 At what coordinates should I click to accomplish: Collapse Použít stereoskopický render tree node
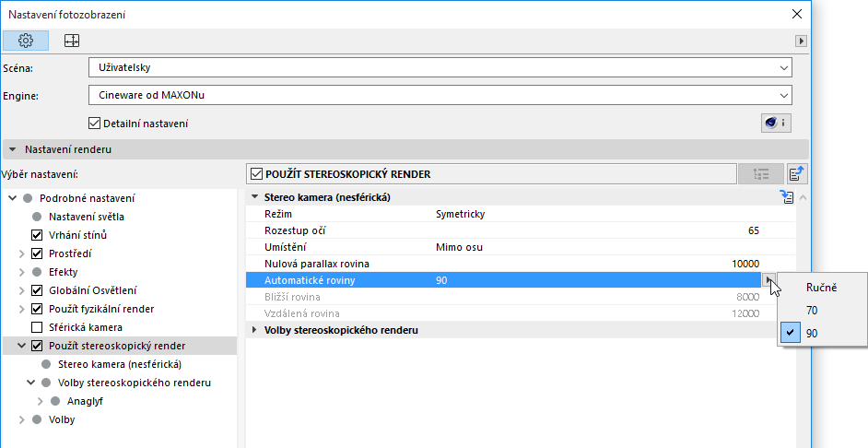[22, 346]
